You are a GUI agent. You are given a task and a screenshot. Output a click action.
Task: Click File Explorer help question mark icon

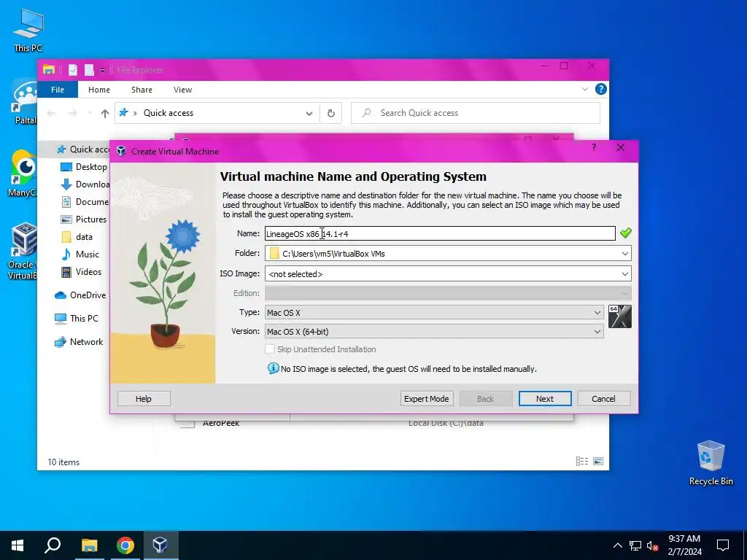click(x=601, y=89)
